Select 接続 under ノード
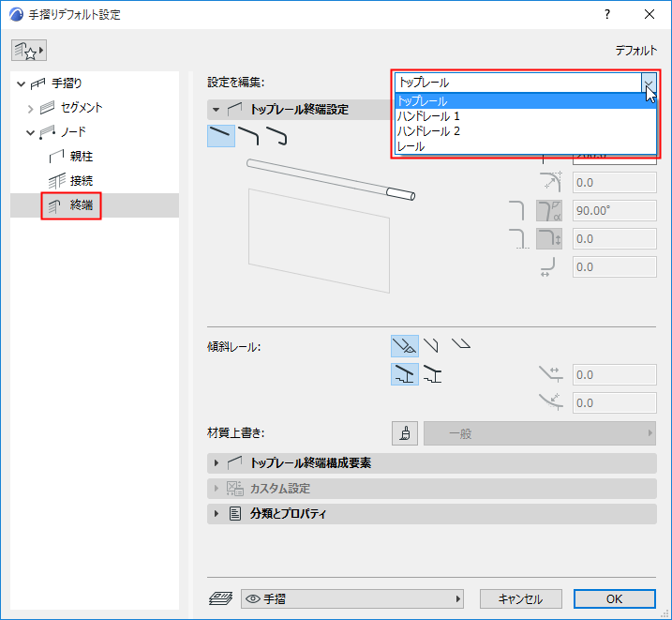The height and width of the screenshot is (620, 672). [81, 181]
